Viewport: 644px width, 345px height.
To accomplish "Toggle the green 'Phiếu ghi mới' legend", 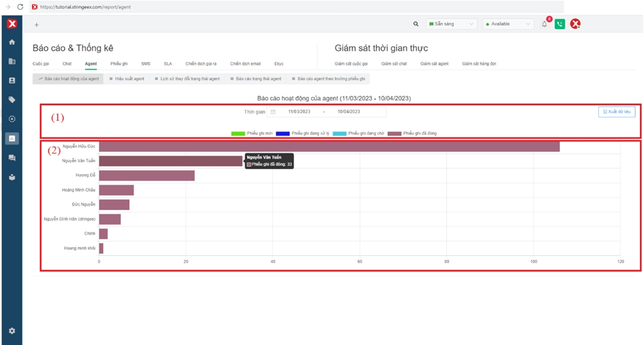I will [238, 134].
